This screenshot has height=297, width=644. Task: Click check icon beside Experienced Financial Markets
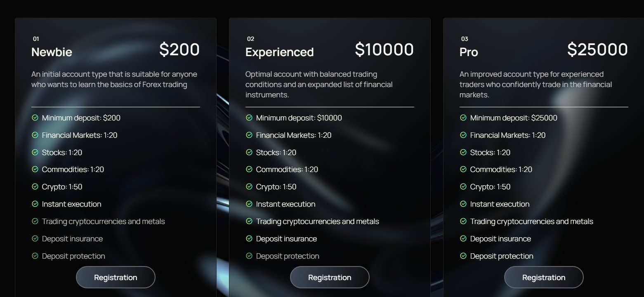249,135
